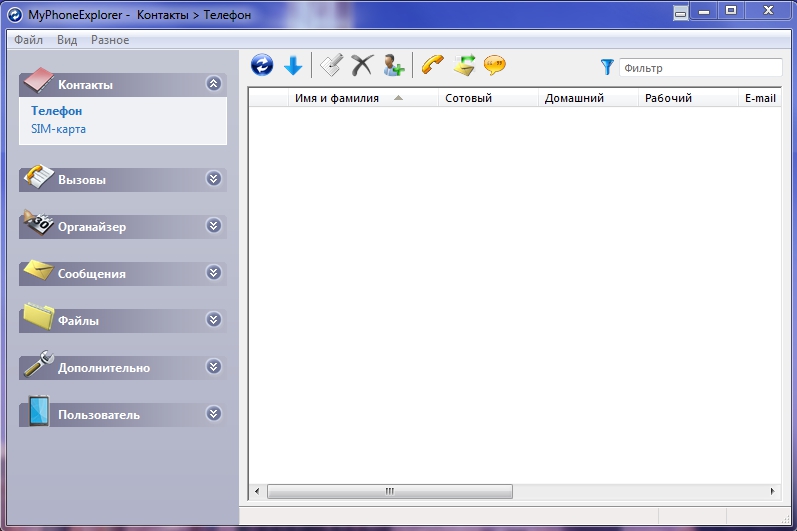797x531 pixels.
Task: Click the Пользователь section header label
Action: (x=99, y=415)
